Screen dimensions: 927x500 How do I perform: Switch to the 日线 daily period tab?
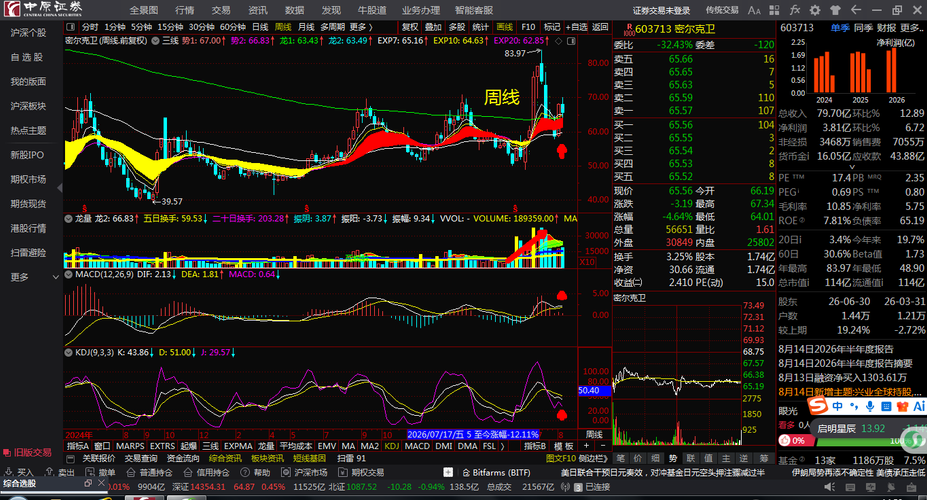click(x=260, y=27)
